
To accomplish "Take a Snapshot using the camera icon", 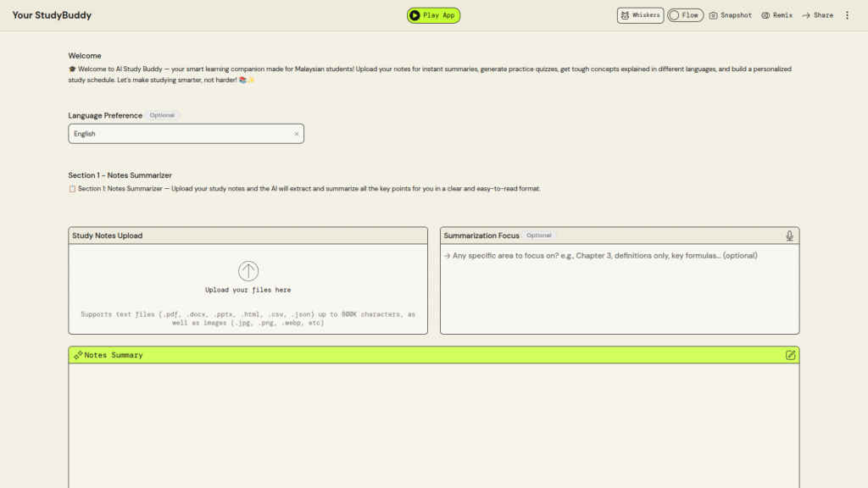I will coord(714,15).
